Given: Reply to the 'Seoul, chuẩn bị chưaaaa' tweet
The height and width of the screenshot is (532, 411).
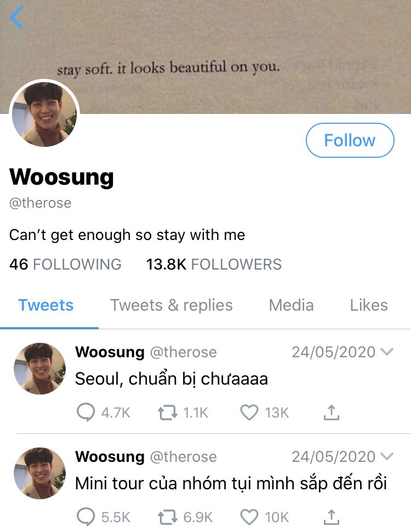Looking at the screenshot, I should click(x=86, y=412).
